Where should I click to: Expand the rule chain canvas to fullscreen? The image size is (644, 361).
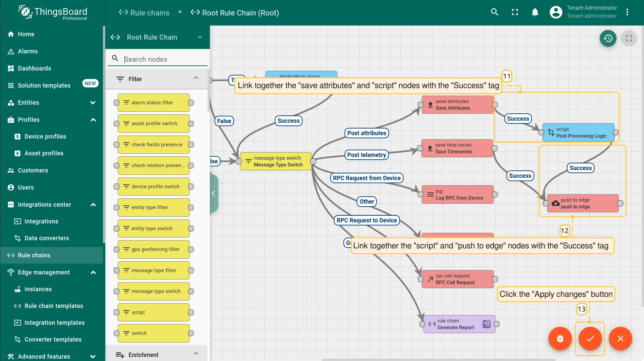(x=629, y=38)
